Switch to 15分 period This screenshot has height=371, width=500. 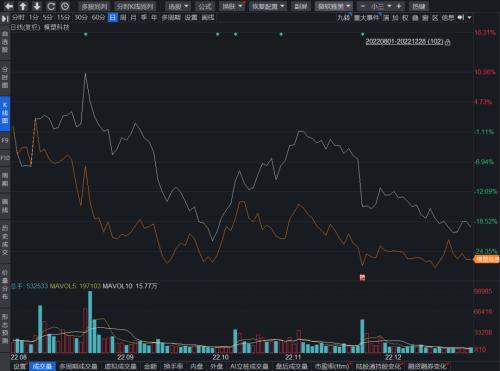coord(63,17)
